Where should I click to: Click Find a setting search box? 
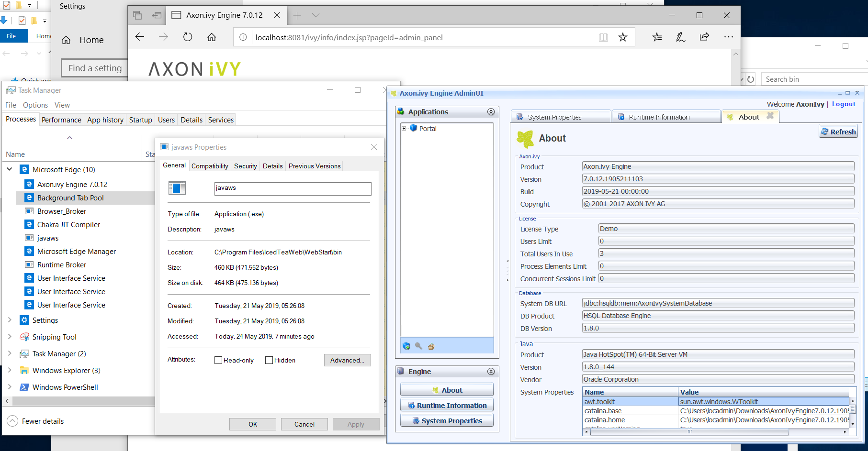[x=95, y=68]
